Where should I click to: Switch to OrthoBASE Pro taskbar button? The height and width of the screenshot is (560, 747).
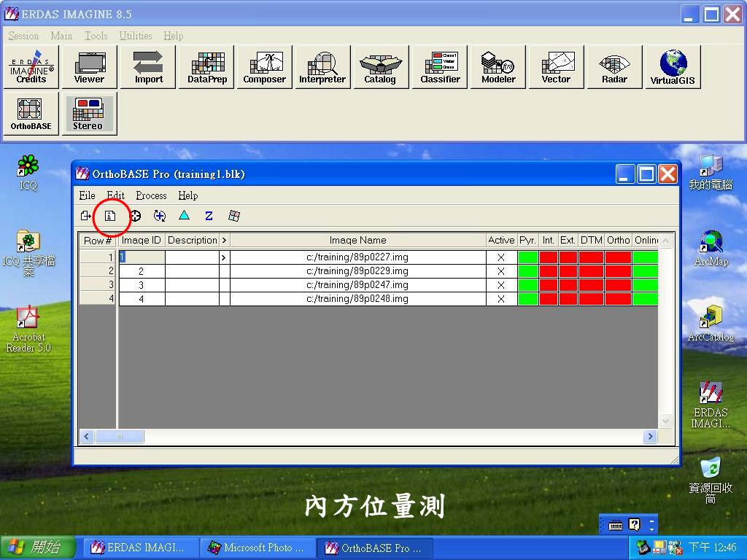(x=376, y=548)
